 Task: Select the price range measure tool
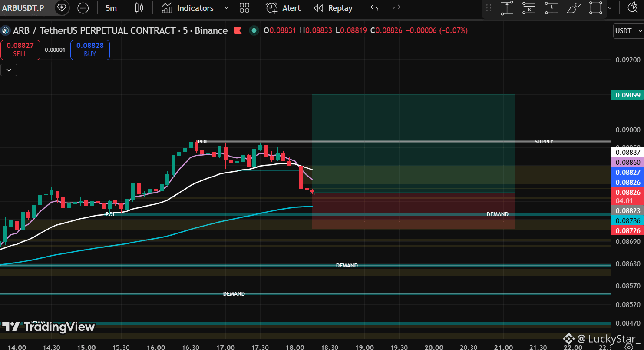click(507, 8)
